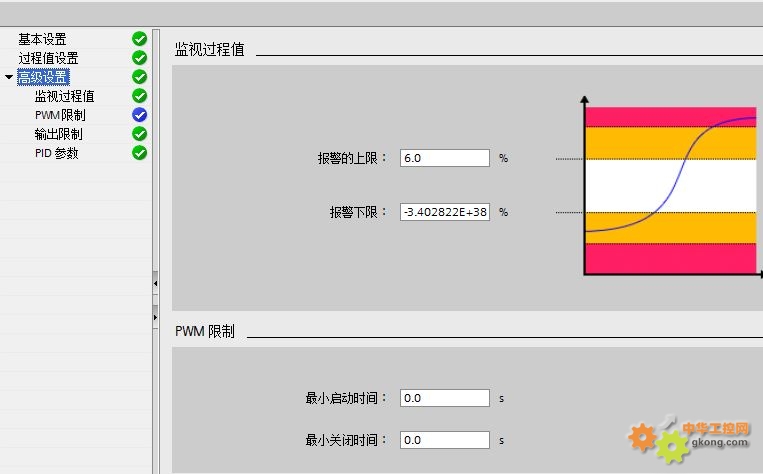Screen dimensions: 763x474
Task: Click green check icon next to 监视过程值
Action: point(140,96)
